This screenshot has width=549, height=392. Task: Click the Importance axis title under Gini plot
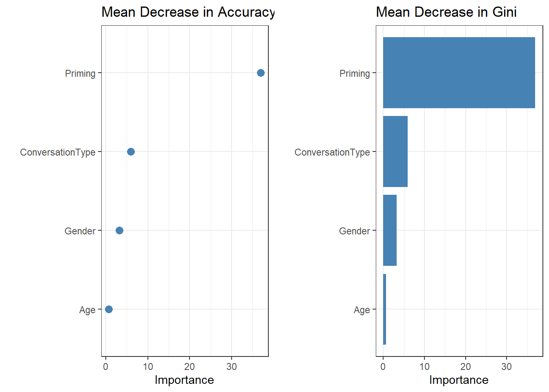459,380
